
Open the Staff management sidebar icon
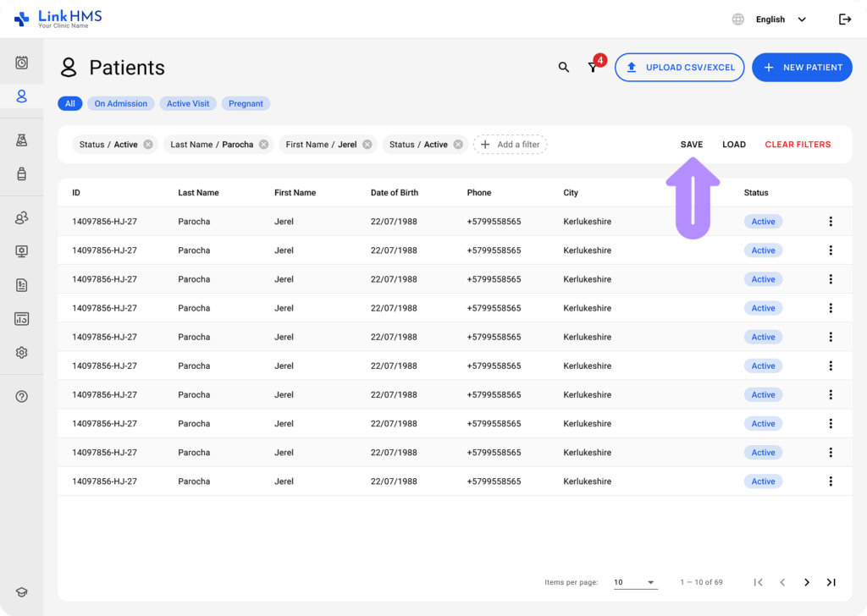22,217
